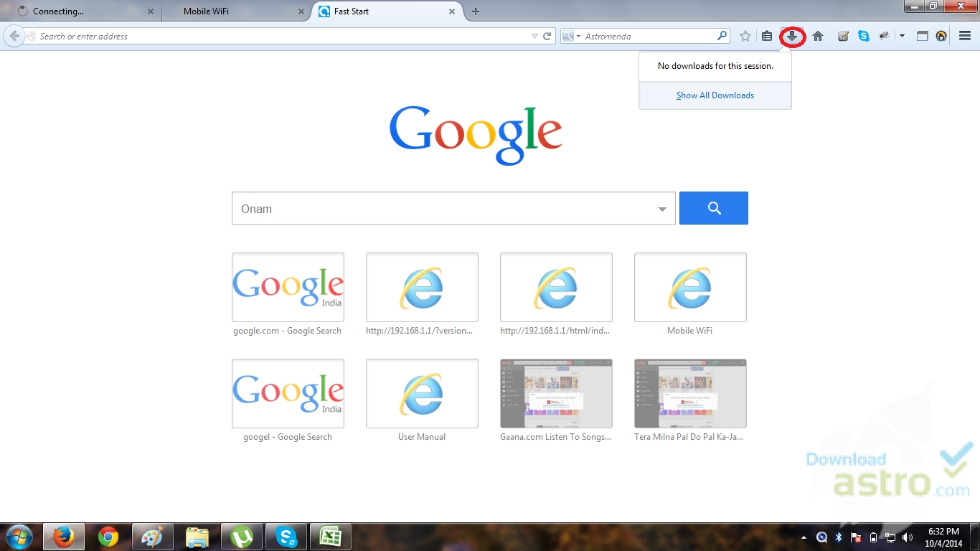The image size is (980, 551).
Task: Open Excel from the taskbar
Action: point(330,537)
